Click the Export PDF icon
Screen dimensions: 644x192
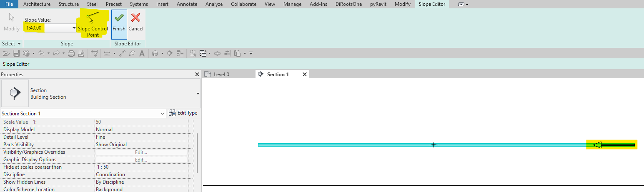coord(81,53)
